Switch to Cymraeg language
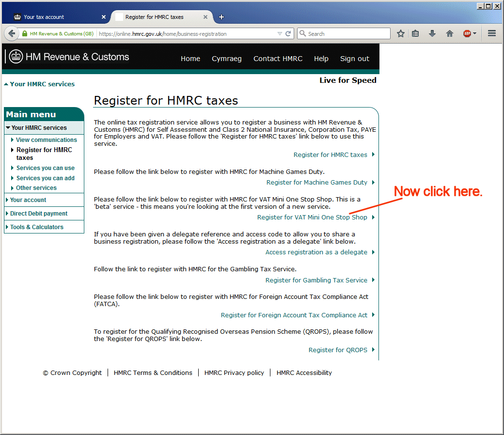Screen dimensions: 504x435 [227, 59]
